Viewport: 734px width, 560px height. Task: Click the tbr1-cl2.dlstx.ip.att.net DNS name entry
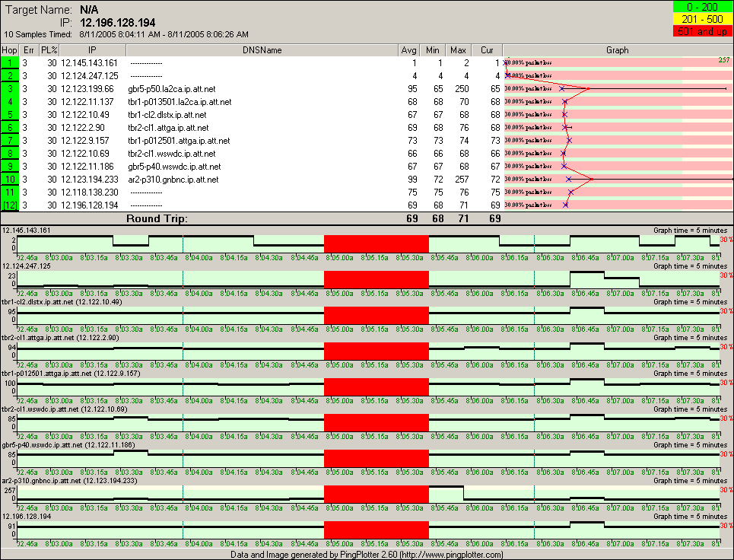tap(168, 115)
